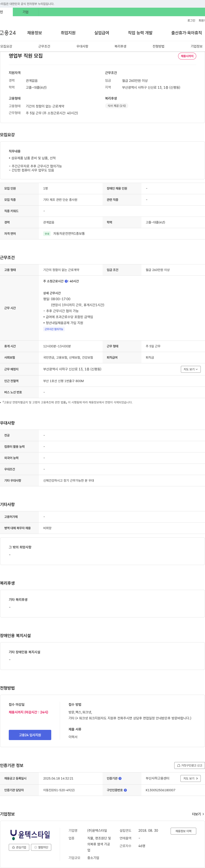Image resolution: width=205 pixels, height=868 pixels.
Task: Click certification number K130052506180007
Action: tap(160, 790)
